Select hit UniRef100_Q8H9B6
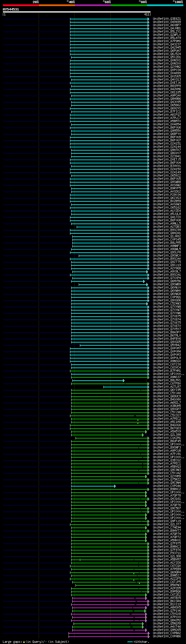This screenshot has height=644, width=186. pyautogui.click(x=167, y=99)
